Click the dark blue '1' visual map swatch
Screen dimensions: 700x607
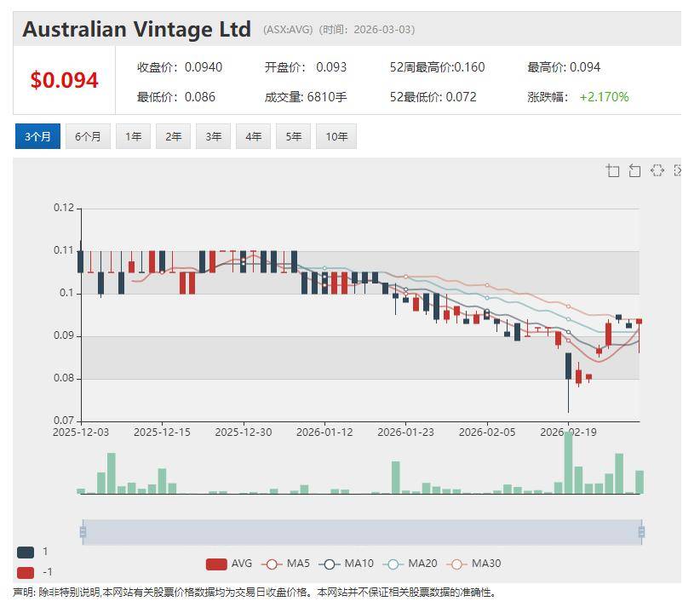26,552
